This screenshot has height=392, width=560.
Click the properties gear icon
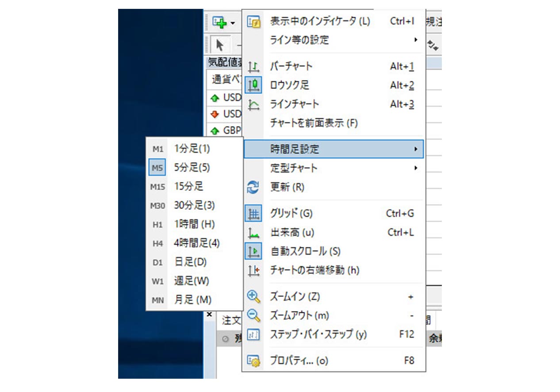click(x=253, y=361)
